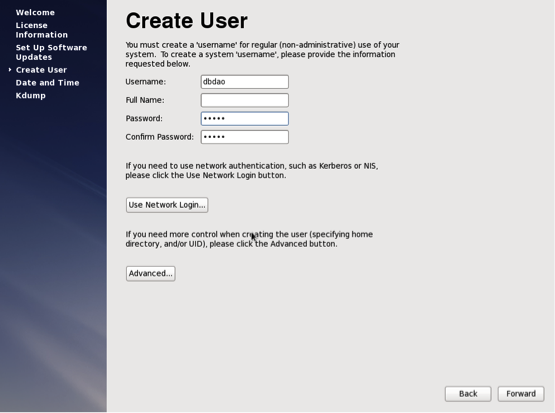Jump to Date and Time step
The width and height of the screenshot is (555, 413).
pyautogui.click(x=47, y=82)
